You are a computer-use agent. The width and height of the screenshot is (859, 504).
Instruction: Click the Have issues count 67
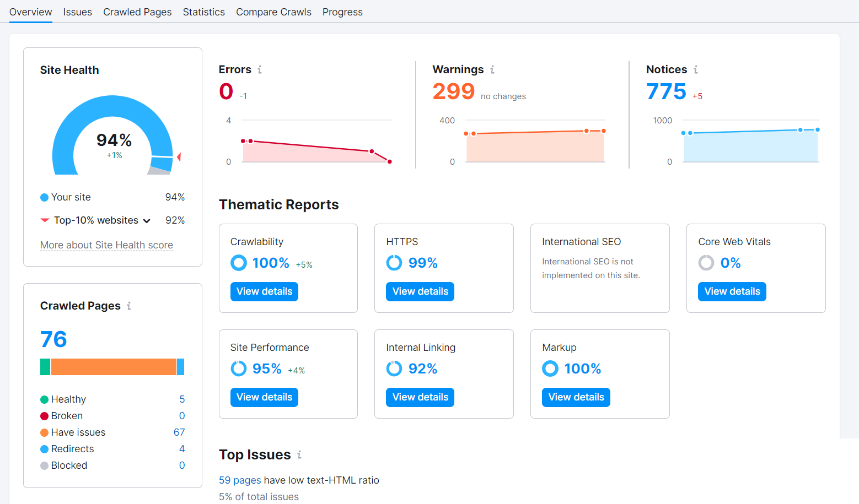pos(179,432)
